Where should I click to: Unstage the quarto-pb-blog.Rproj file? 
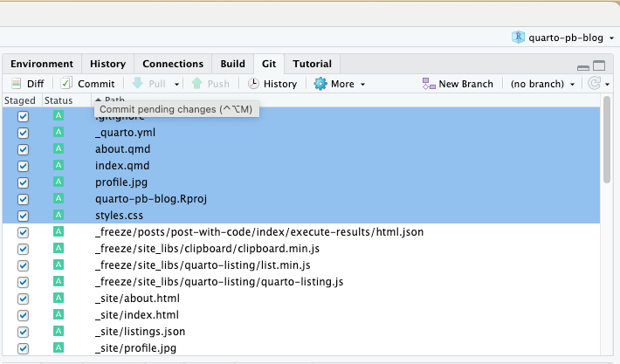point(23,199)
